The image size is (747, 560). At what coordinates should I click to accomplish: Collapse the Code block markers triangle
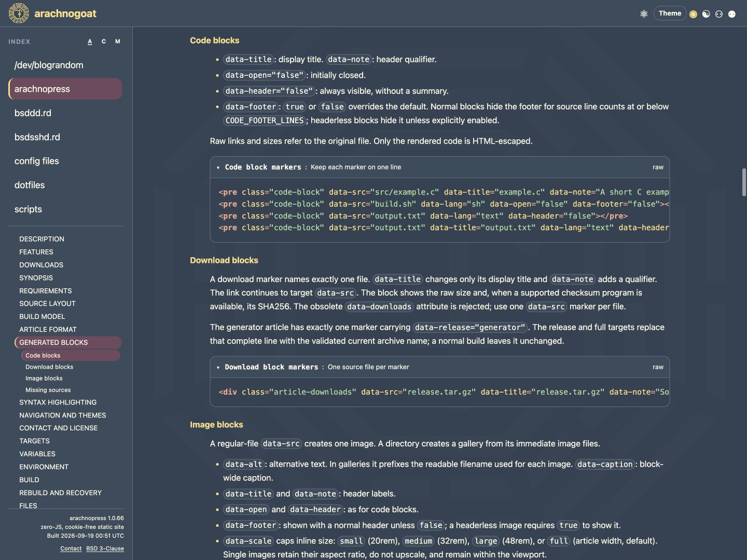(218, 167)
